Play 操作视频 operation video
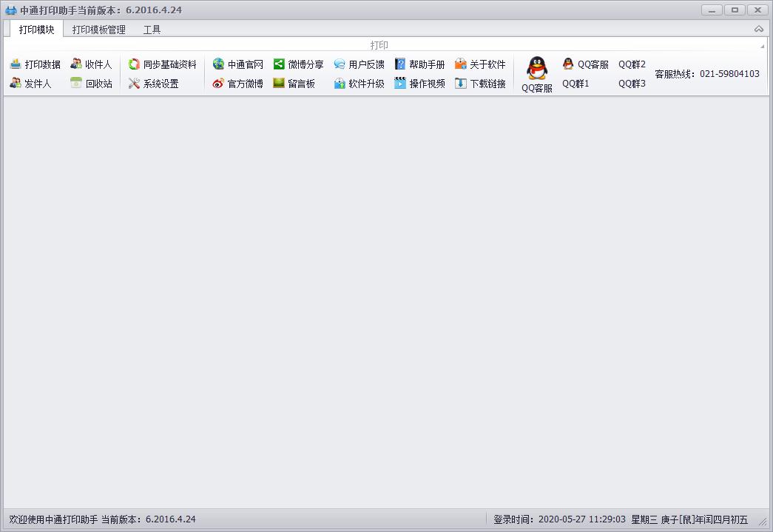Viewport: 773px width, 532px height. [419, 84]
